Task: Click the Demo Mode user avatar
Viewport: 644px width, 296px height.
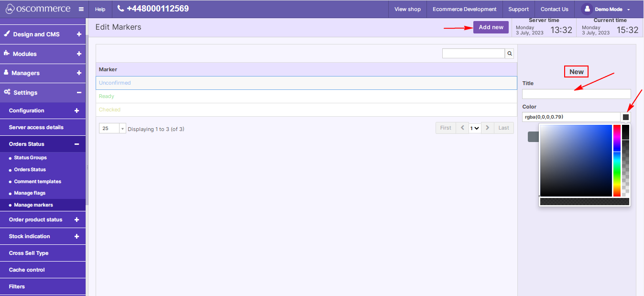Action: [587, 9]
